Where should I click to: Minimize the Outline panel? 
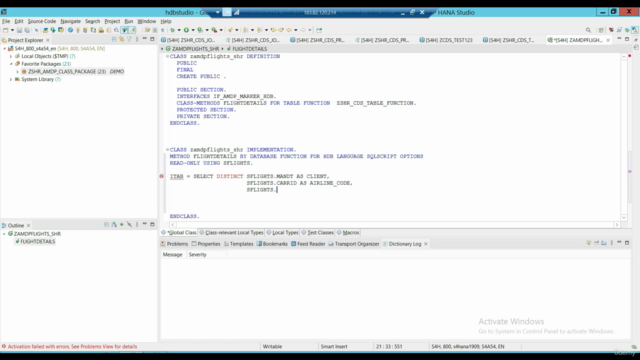144,224
